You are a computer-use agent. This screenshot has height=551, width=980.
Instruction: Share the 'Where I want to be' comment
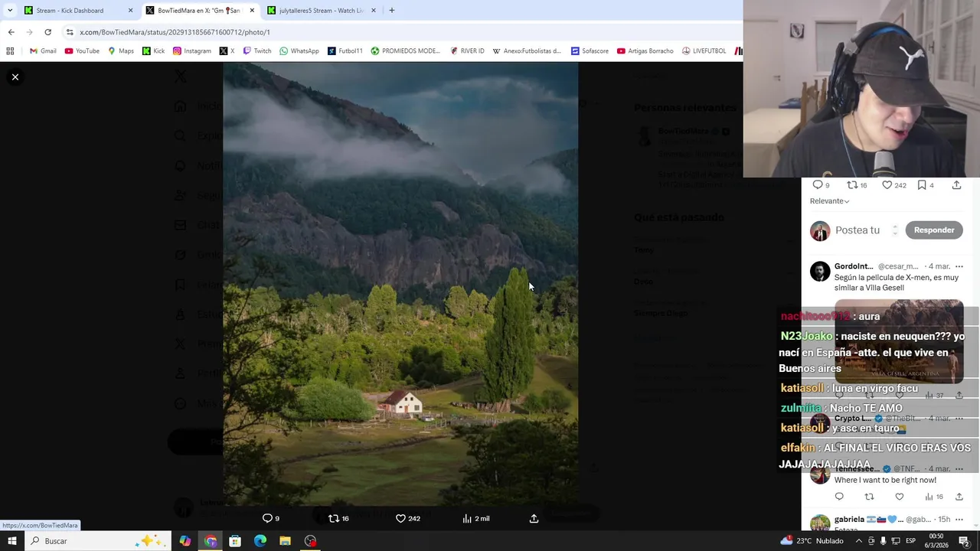(959, 497)
